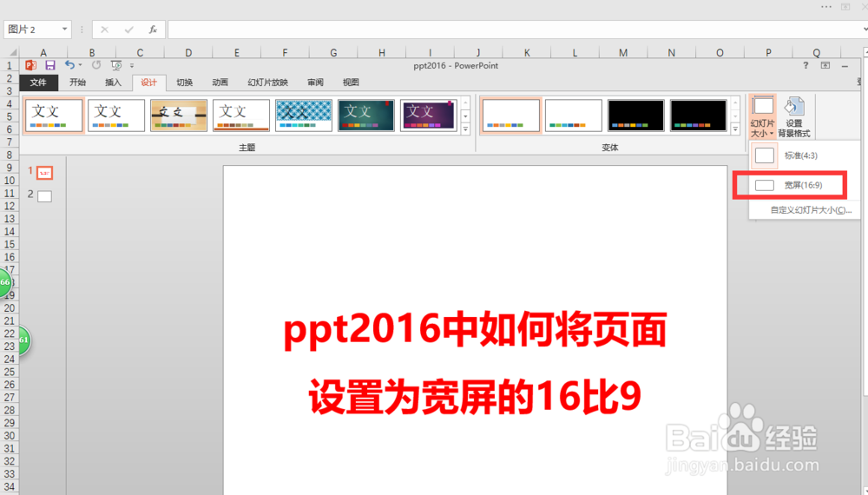Select the first black variant thumbnail

tap(636, 115)
